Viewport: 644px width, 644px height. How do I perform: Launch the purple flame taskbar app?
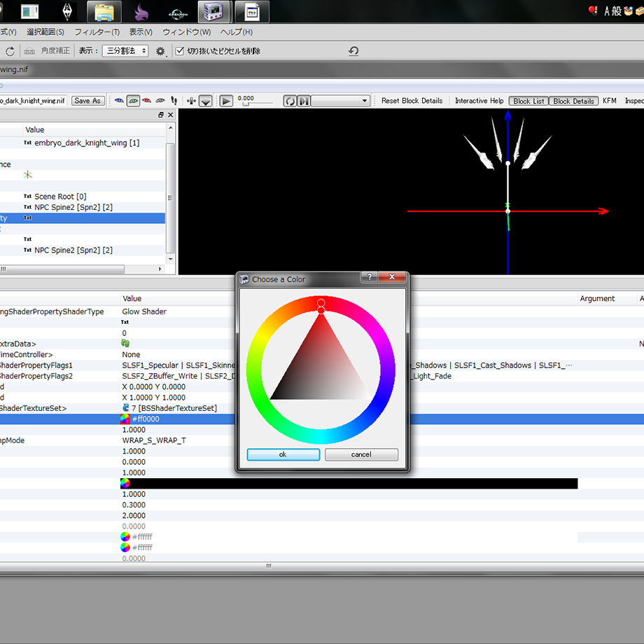pos(141,12)
